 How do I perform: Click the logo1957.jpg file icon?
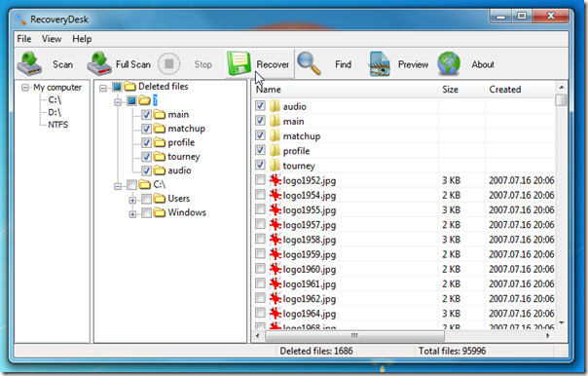(276, 225)
